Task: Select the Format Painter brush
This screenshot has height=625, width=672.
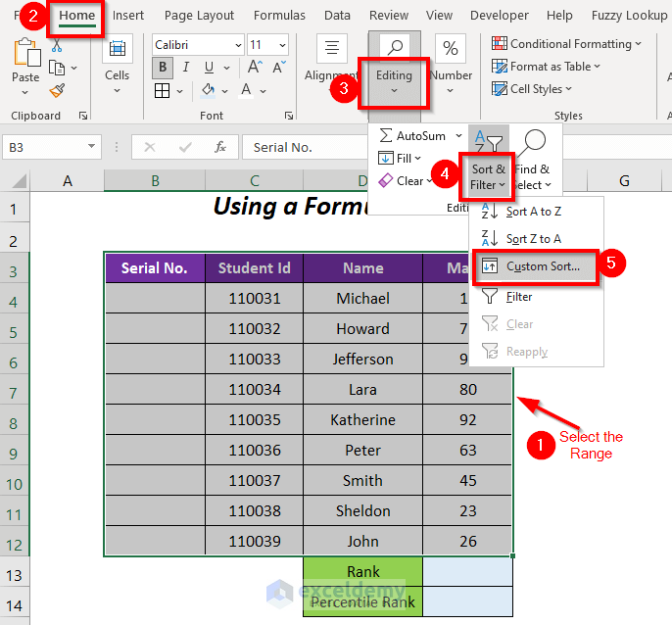Action: click(x=57, y=90)
